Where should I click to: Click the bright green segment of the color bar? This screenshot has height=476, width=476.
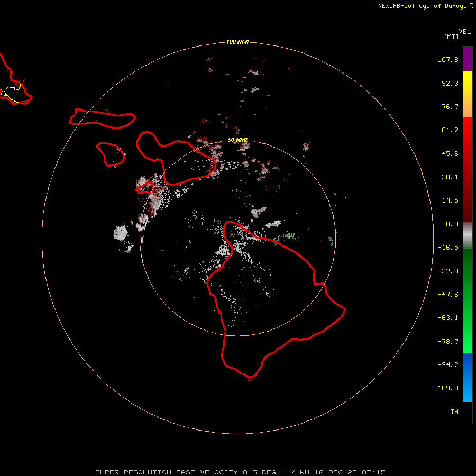[467, 300]
